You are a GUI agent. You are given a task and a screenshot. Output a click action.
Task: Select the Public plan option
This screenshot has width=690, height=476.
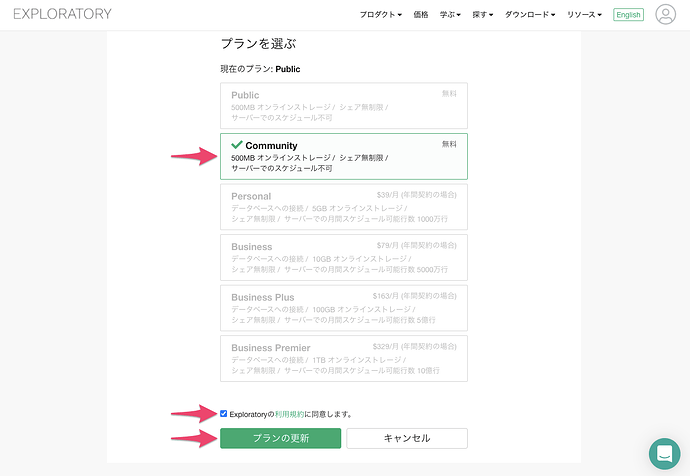tap(344, 106)
